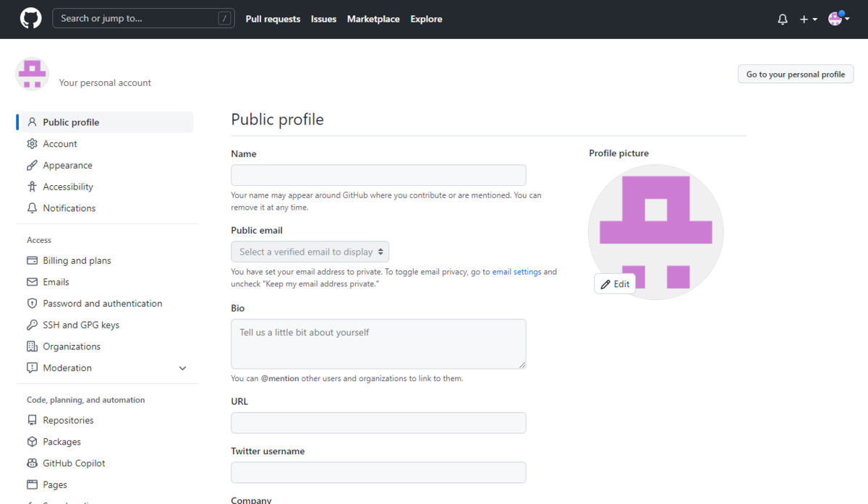Select Notifications in settings sidebar
This screenshot has height=504, width=868.
tap(69, 208)
